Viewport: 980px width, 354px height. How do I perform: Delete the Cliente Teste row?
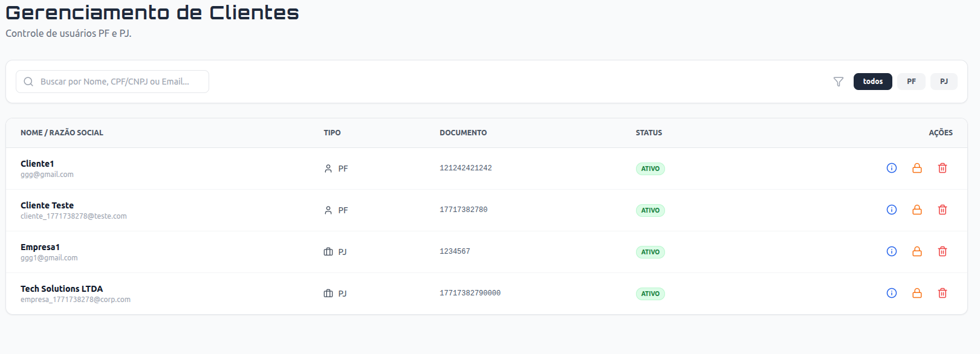pos(942,210)
